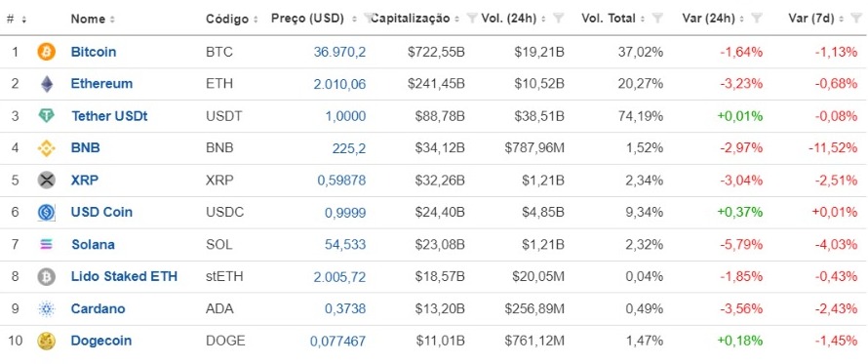Screen dimensions: 868x364
Task: Sort by Preço (USD) column header
Action: 314,19
